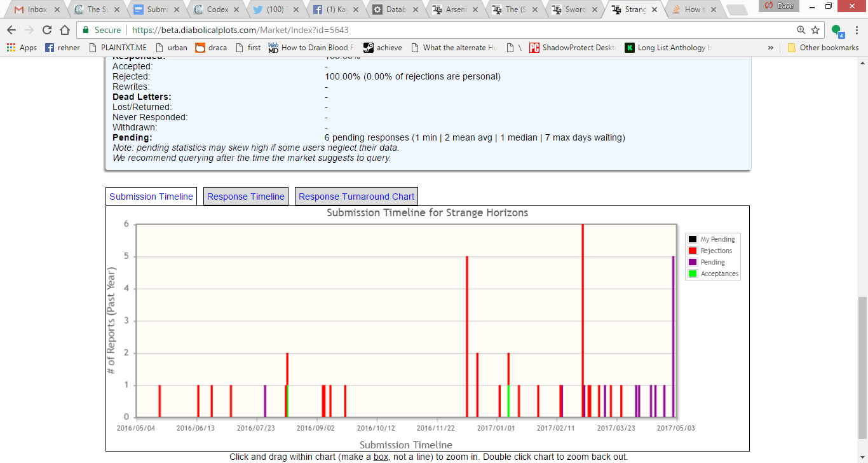
Task: Open the browser home page
Action: [x=64, y=30]
